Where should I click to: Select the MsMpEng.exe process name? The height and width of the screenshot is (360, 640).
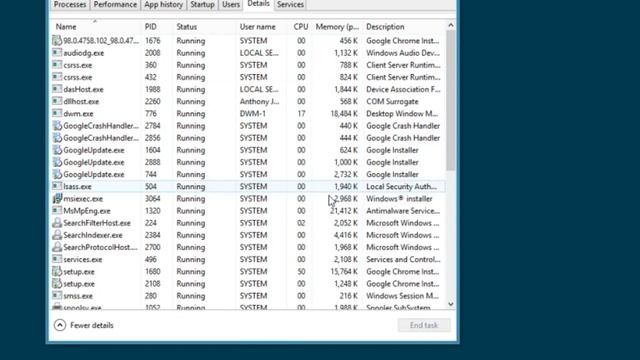87,211
